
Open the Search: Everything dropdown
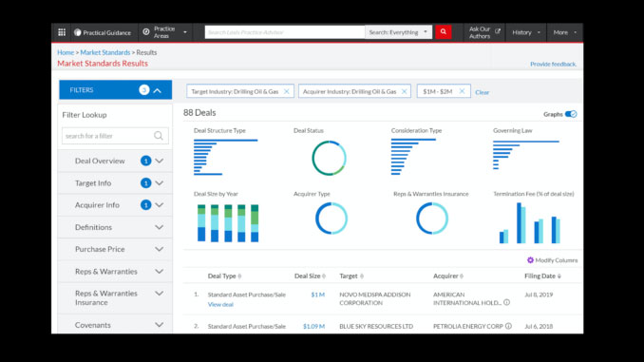click(x=398, y=32)
